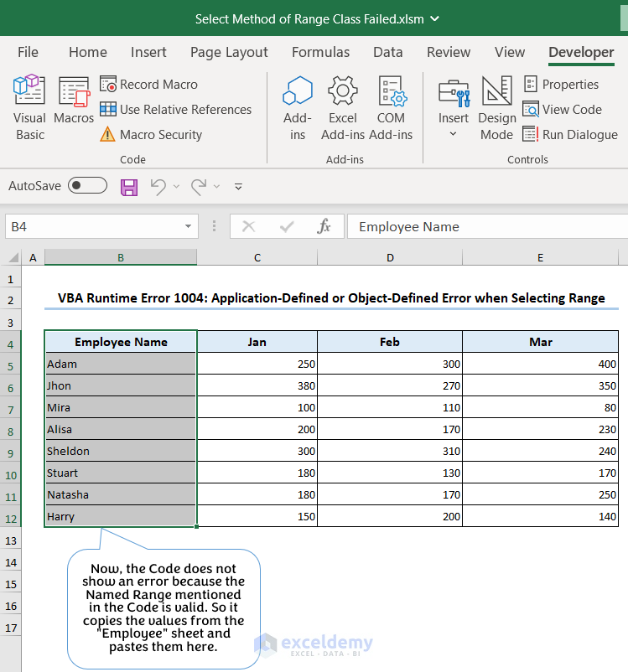Toggle Design Mode
The width and height of the screenshot is (628, 672).
pos(496,109)
